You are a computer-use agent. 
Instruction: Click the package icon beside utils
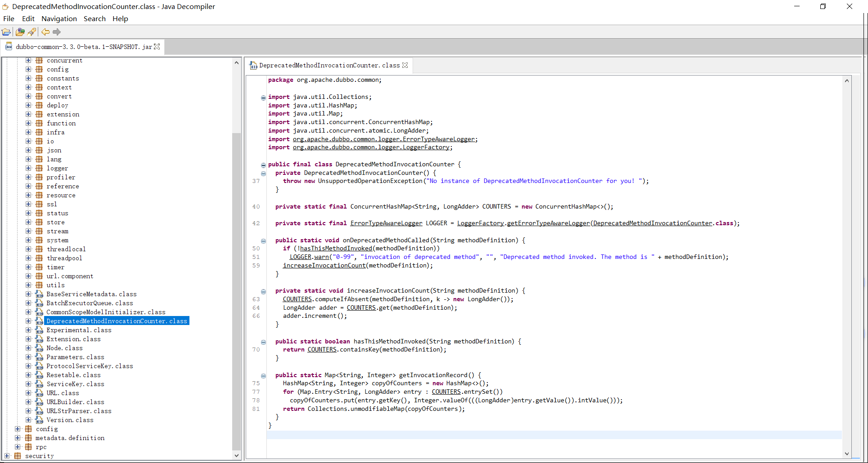coord(39,285)
